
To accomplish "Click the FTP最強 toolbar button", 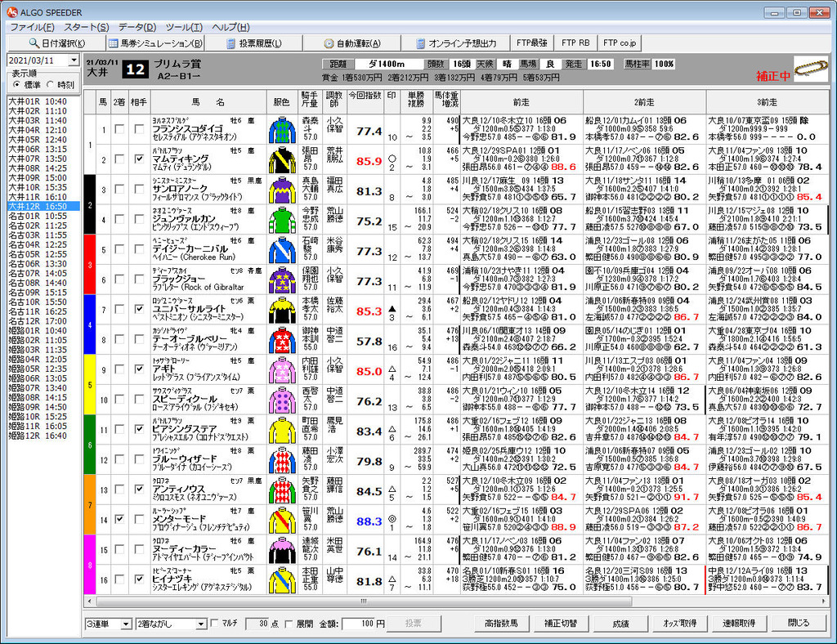I will coord(531,42).
